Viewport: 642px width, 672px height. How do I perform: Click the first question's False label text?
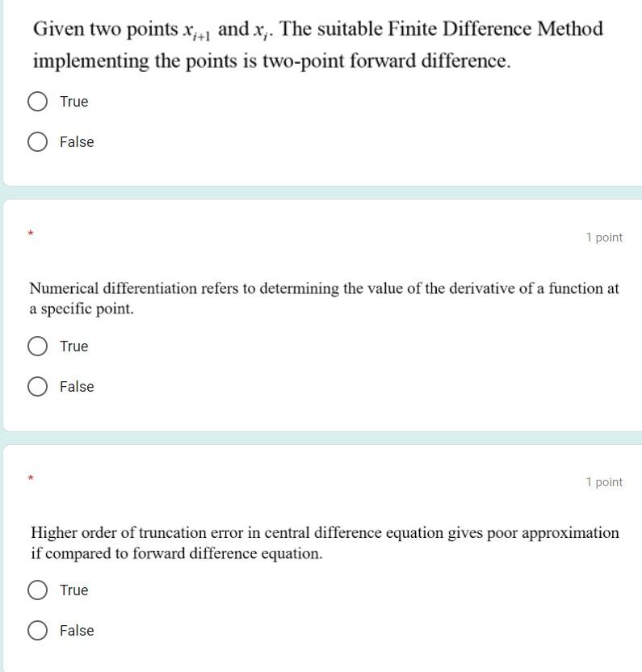tap(77, 142)
